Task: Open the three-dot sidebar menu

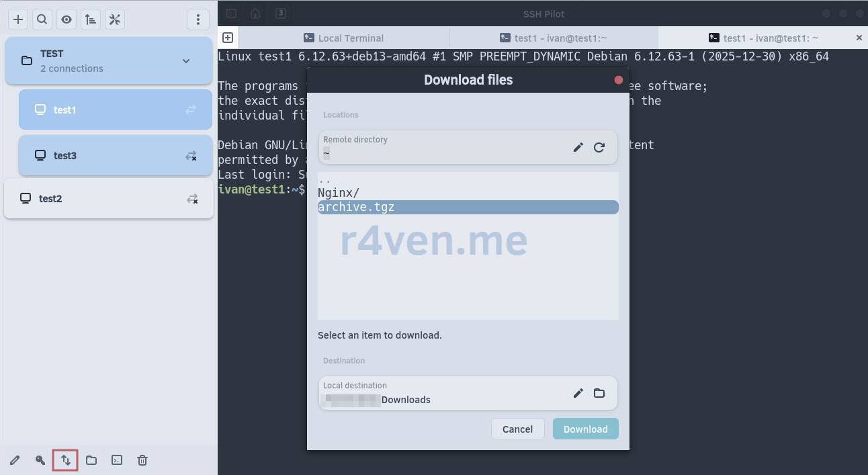Action: [198, 19]
